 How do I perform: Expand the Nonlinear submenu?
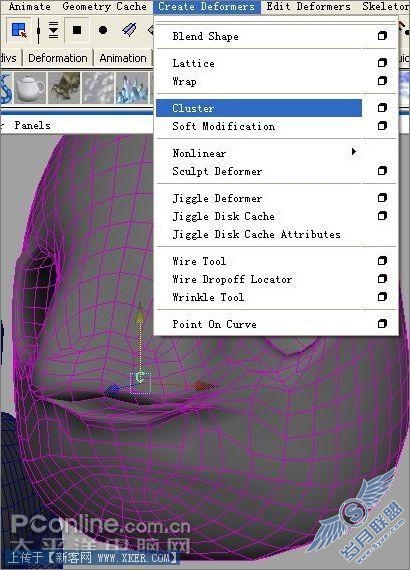259,153
